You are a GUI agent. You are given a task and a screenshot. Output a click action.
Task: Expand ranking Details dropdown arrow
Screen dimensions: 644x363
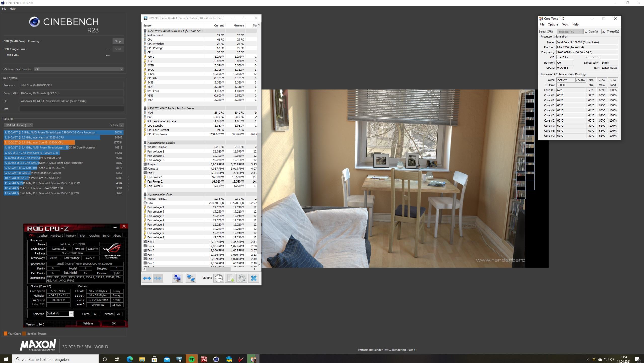tap(122, 125)
